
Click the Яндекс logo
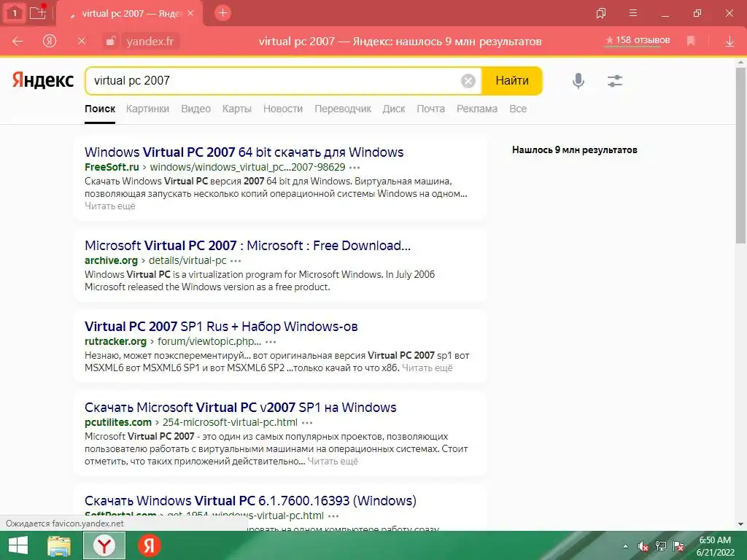[x=43, y=80]
